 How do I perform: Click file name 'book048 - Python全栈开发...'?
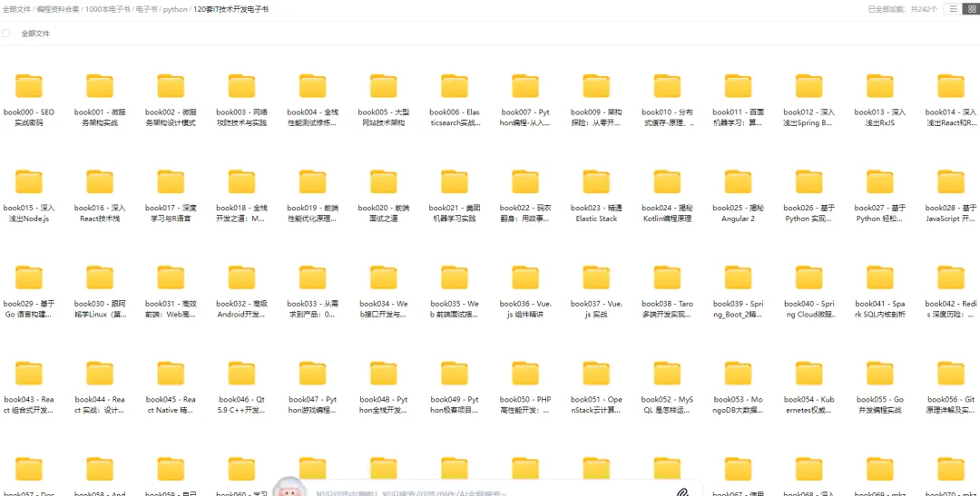tap(384, 404)
